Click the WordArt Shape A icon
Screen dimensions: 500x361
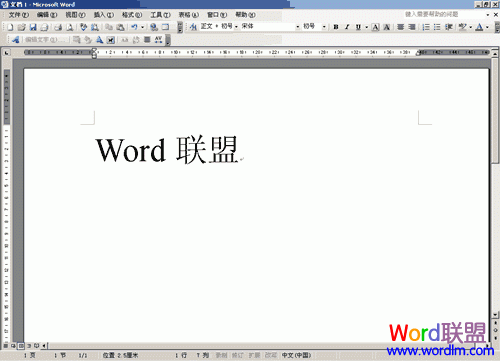coord(99,40)
